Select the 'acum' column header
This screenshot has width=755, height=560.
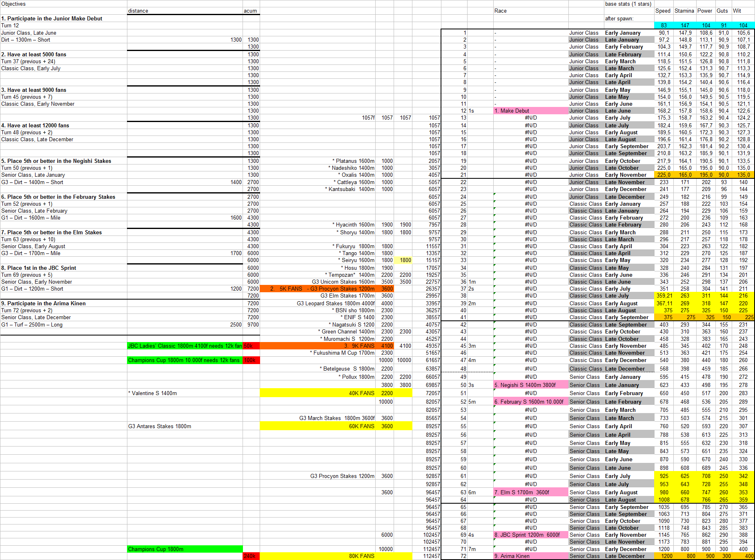pos(250,11)
